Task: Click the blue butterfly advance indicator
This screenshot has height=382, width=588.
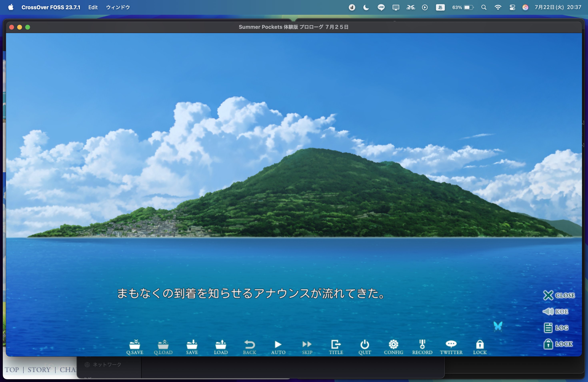Action: [498, 326]
